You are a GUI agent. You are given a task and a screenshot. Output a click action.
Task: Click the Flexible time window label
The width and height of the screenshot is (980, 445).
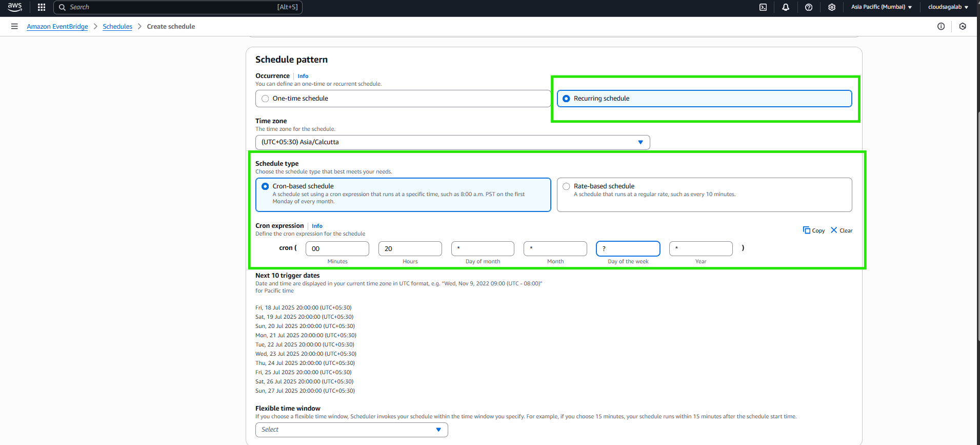click(x=288, y=409)
